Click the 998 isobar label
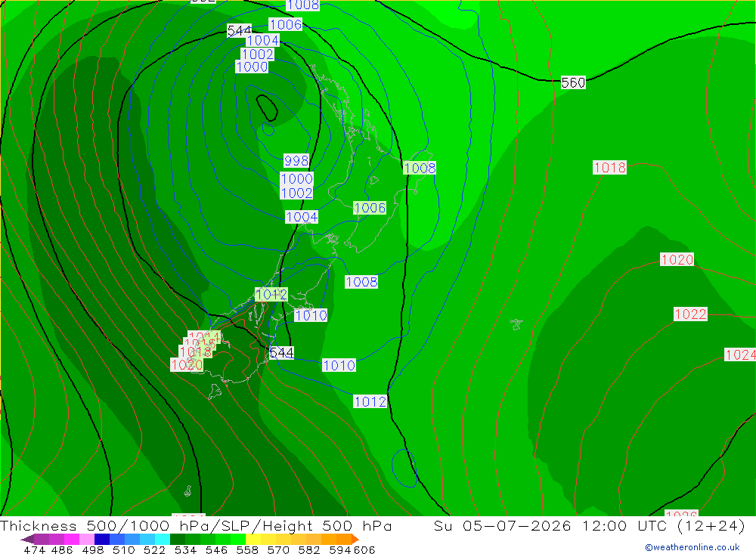Viewport: 756px width, 554px height. click(296, 160)
